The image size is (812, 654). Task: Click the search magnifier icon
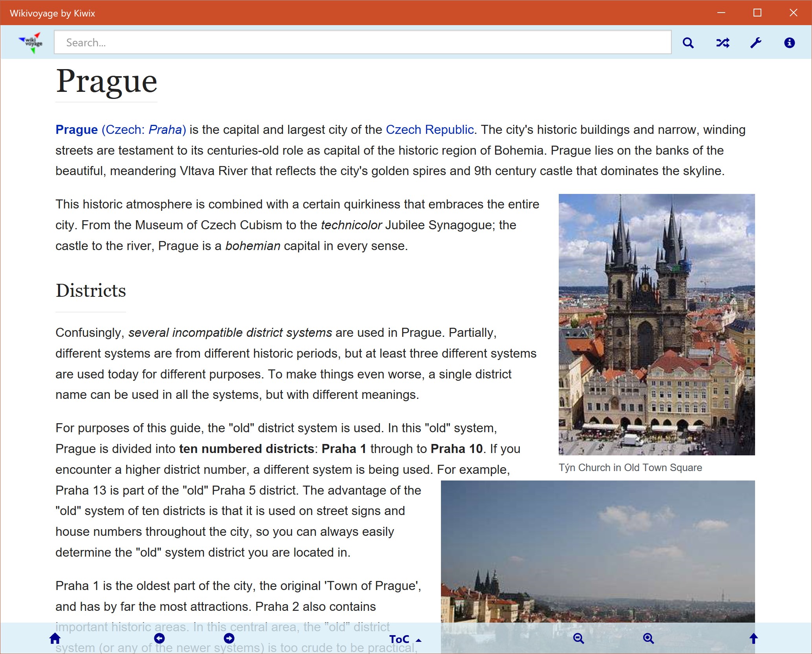(688, 43)
